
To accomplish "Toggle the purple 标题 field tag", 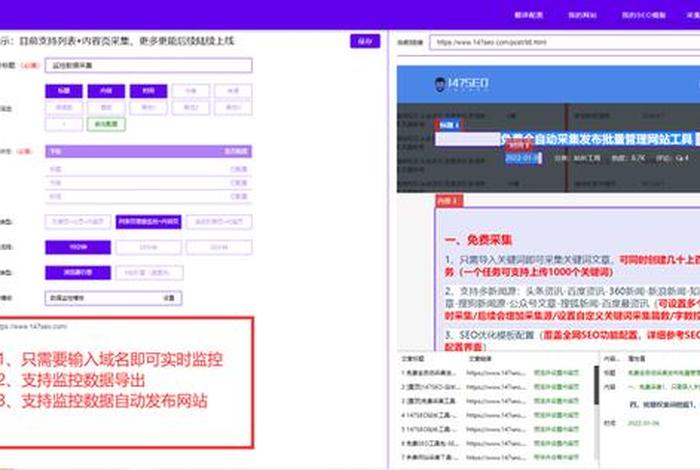I will point(64,91).
